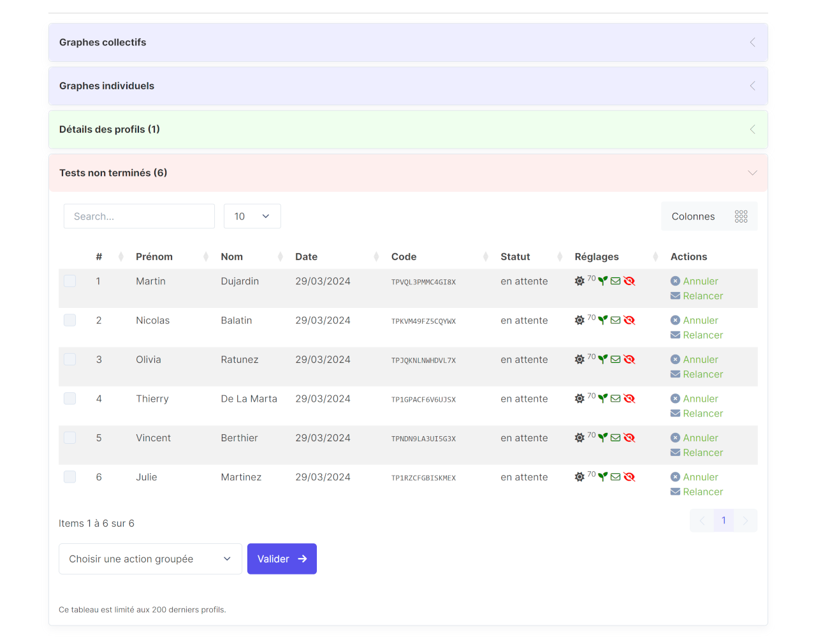816x644 pixels.
Task: Click the Nom column header
Action: point(232,257)
